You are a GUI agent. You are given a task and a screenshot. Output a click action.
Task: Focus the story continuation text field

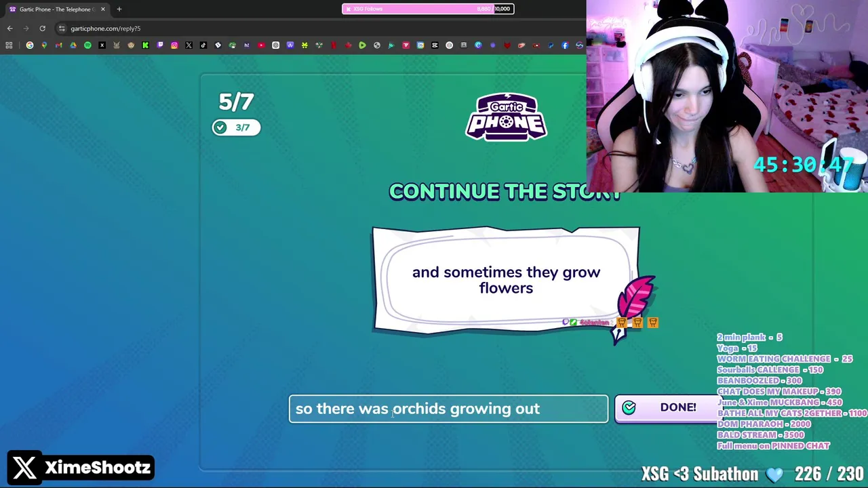click(x=448, y=409)
